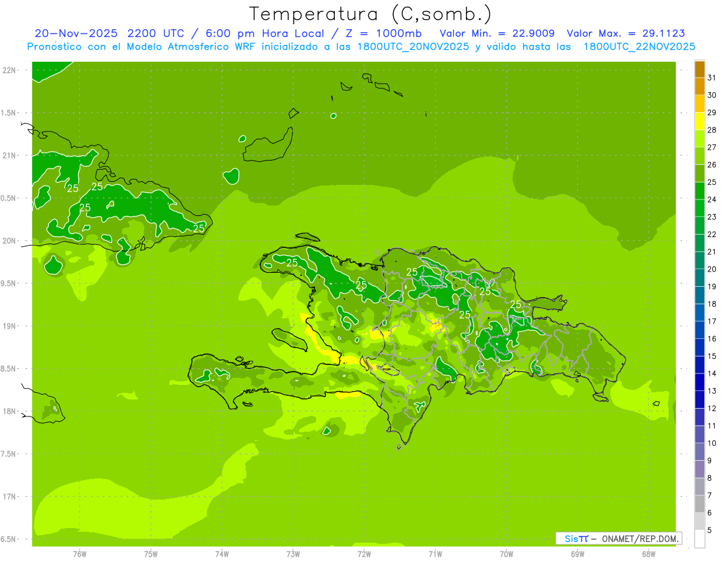This screenshot has height=562, width=728.
Task: Click the '69W' longitude axis label
Action: point(578,554)
